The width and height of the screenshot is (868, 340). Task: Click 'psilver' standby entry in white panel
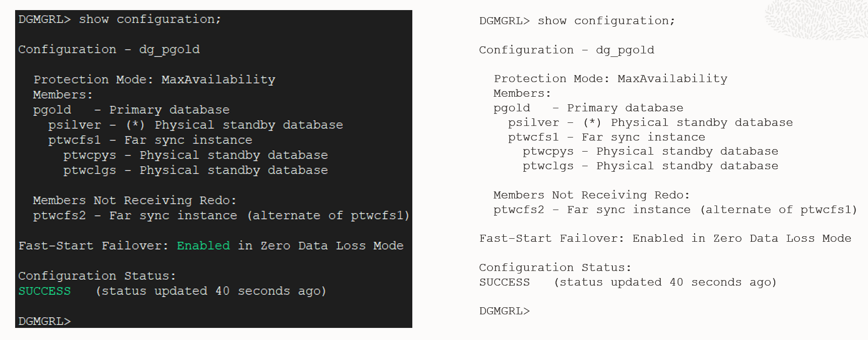(x=650, y=122)
